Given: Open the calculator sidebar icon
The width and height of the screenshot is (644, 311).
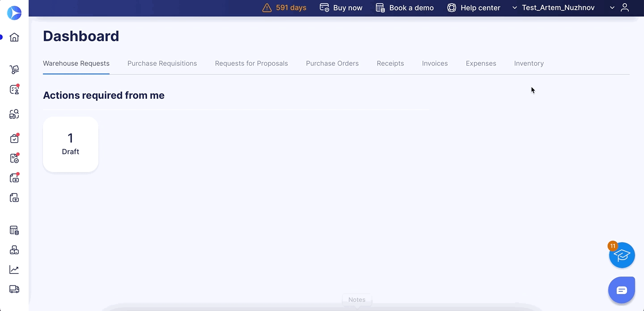Looking at the screenshot, I should coord(14,231).
